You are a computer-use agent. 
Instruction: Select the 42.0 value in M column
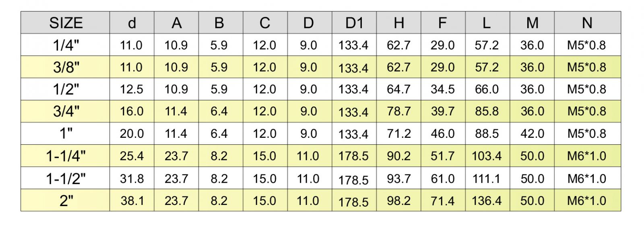[532, 133]
